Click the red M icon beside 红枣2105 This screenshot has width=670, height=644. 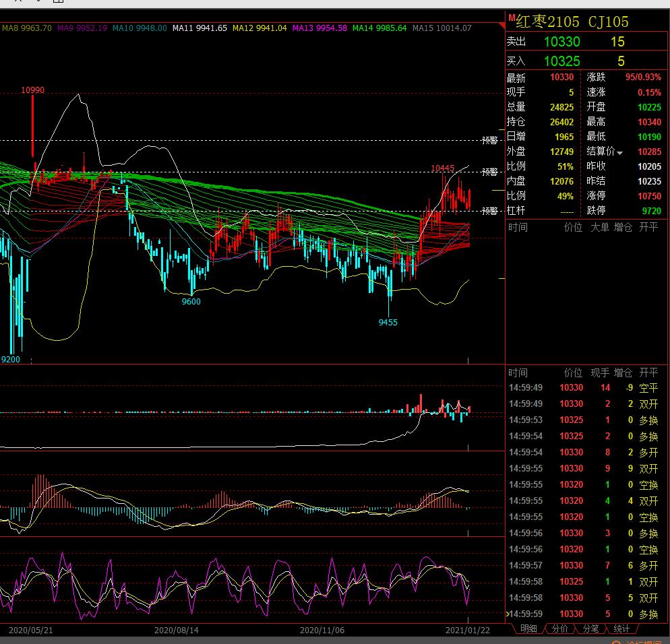(x=512, y=18)
